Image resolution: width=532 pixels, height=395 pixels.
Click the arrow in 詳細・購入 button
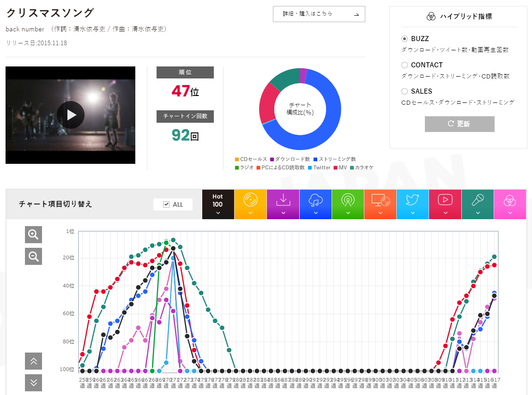(x=356, y=15)
